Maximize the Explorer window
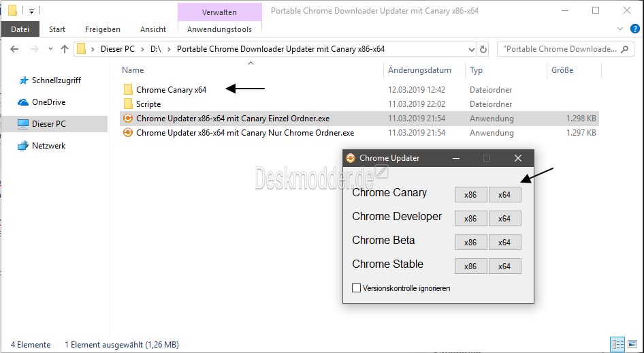644x353 pixels. point(596,11)
